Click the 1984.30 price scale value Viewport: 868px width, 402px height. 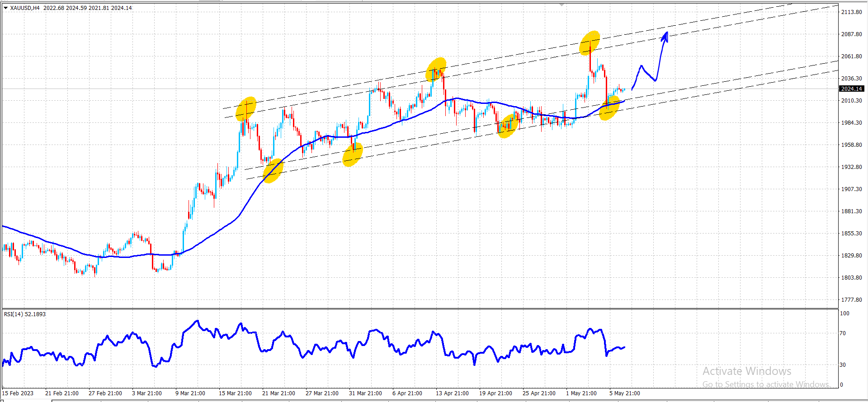click(852, 123)
